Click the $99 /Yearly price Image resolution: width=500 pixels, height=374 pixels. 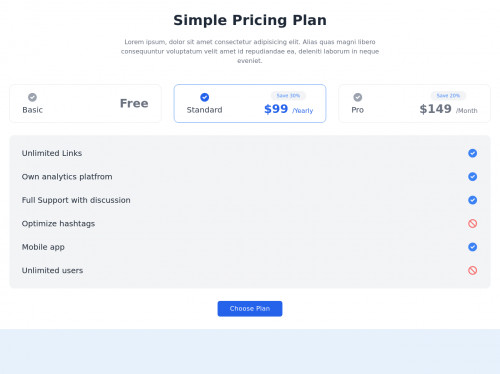[288, 109]
